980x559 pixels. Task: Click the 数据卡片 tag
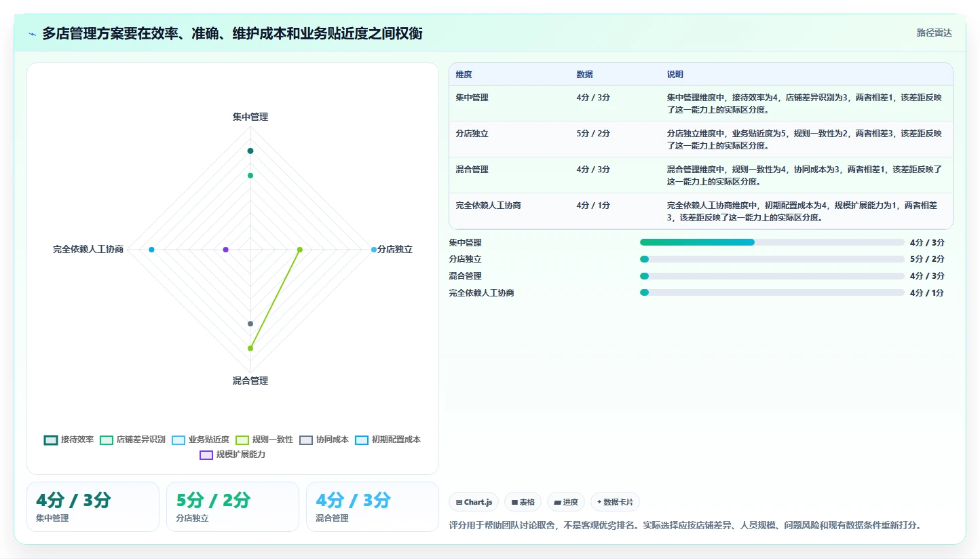(x=615, y=502)
